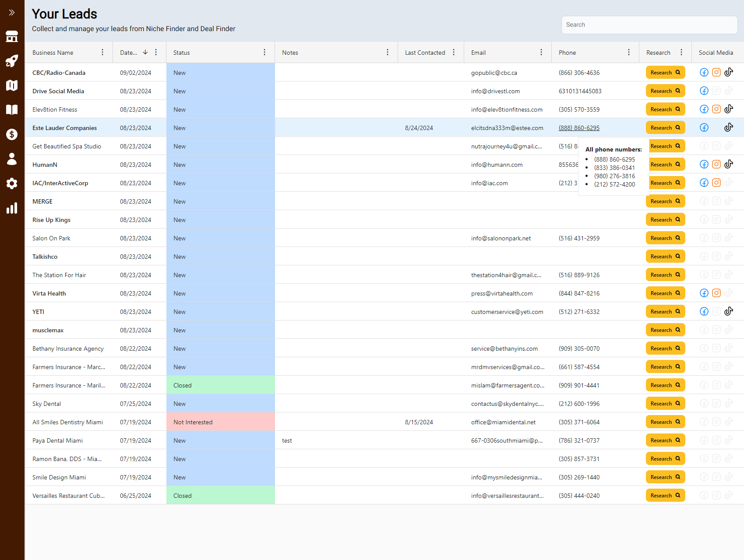Research the Sky Dental lead
744x560 pixels.
(665, 404)
